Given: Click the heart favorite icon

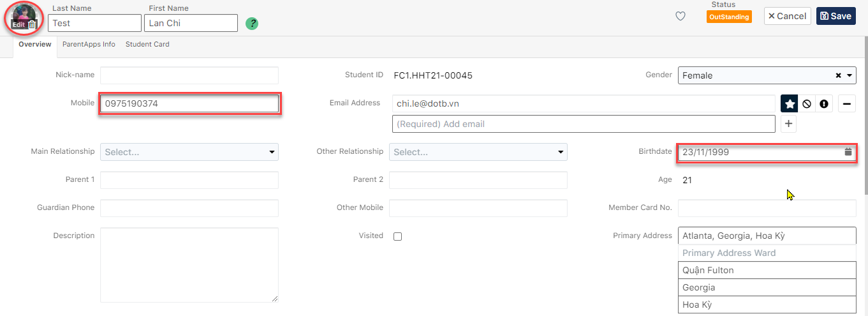Looking at the screenshot, I should click(x=680, y=17).
